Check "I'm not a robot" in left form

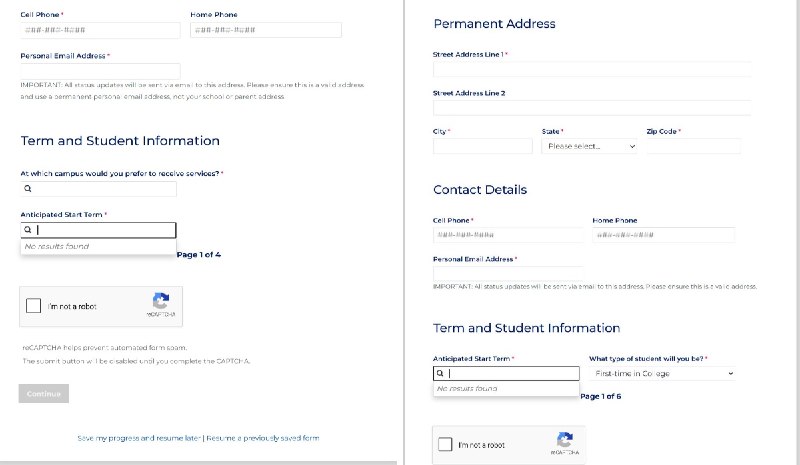(34, 306)
